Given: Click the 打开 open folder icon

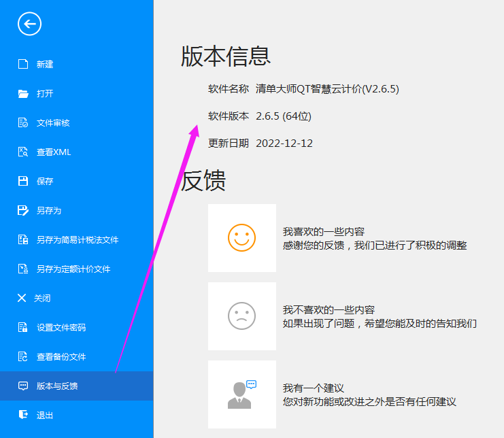Looking at the screenshot, I should pos(23,93).
